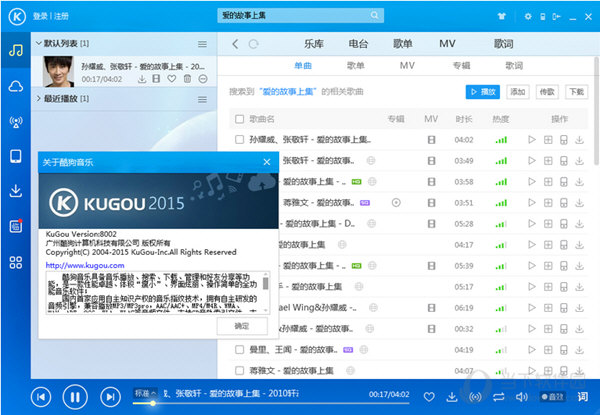Delete the playlist song with trash icon
The height and width of the screenshot is (415, 600).
187,79
